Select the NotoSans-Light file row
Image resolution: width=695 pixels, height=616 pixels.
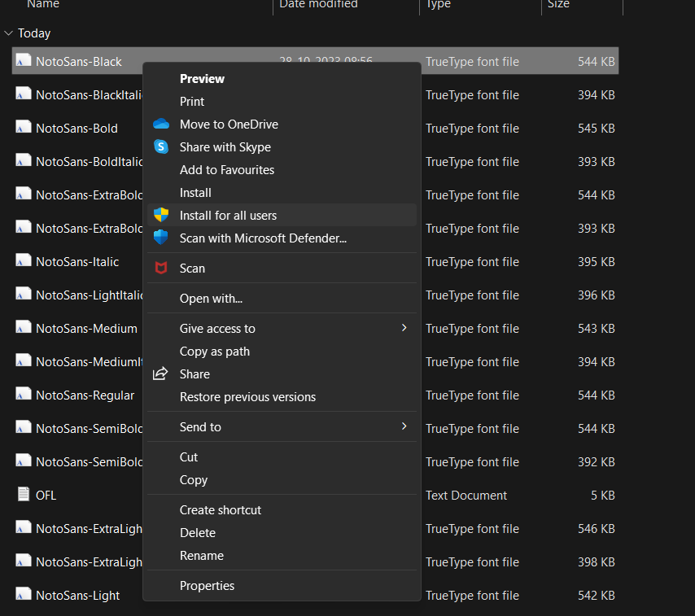click(77, 596)
